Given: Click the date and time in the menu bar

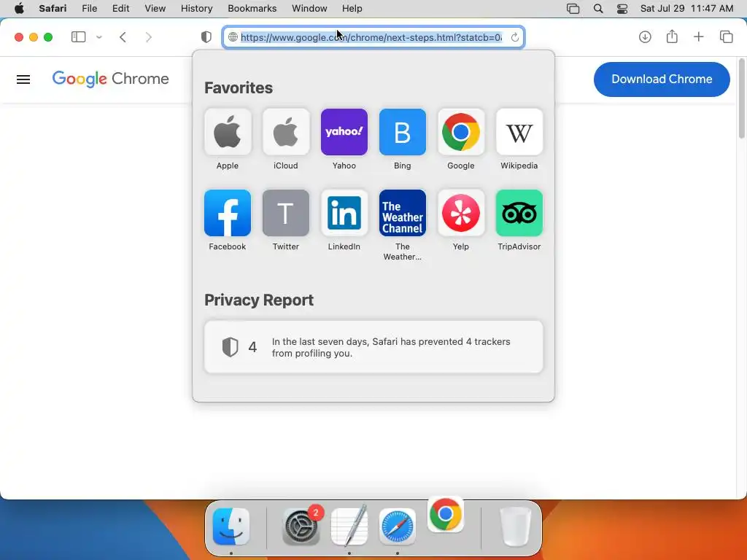Looking at the screenshot, I should pyautogui.click(x=686, y=9).
